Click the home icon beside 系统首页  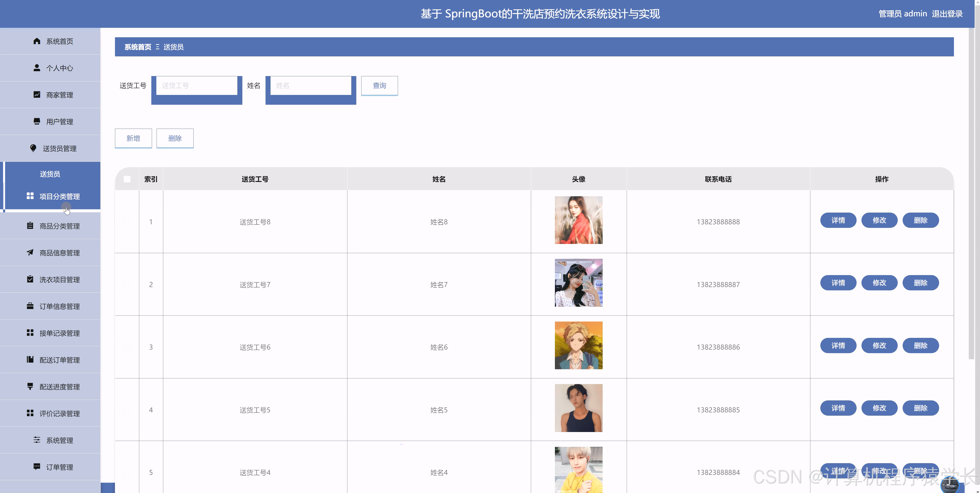[37, 41]
